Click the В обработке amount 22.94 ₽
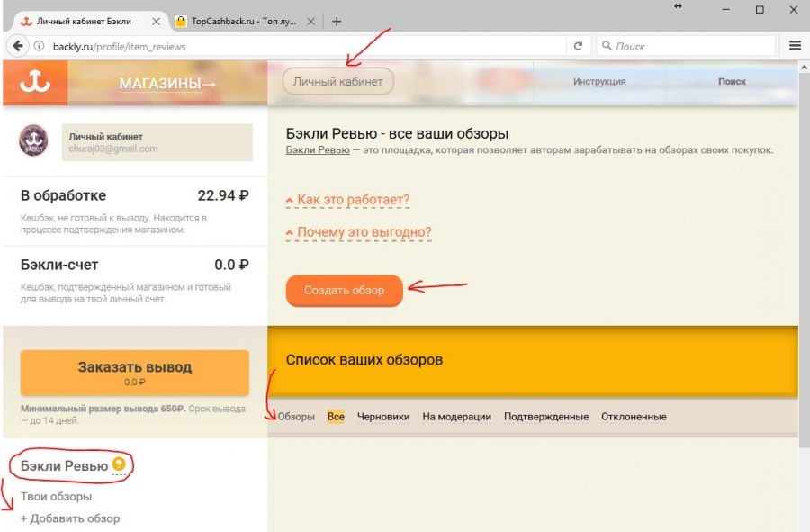Viewport: 810px width, 532px height. pyautogui.click(x=223, y=195)
